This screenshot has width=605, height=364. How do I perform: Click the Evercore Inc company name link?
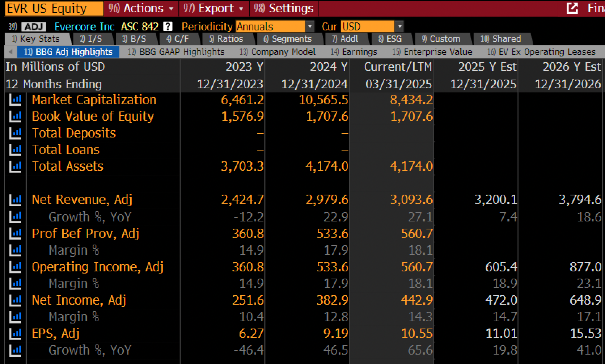coord(84,27)
